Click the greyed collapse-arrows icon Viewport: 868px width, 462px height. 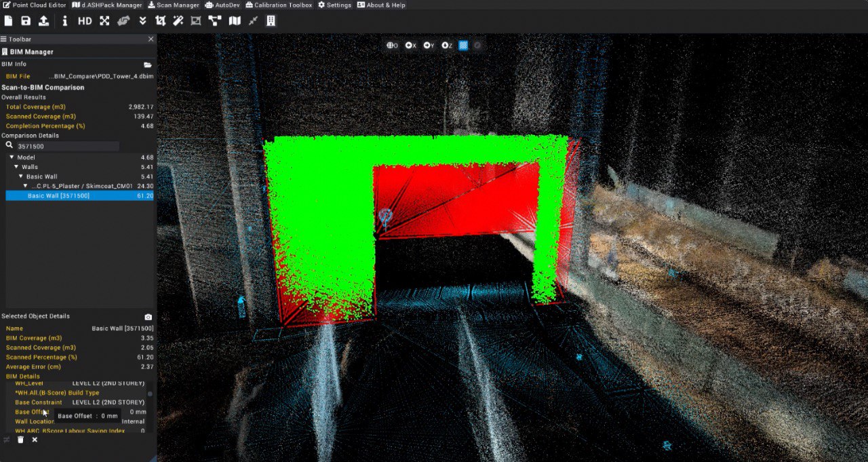[253, 21]
